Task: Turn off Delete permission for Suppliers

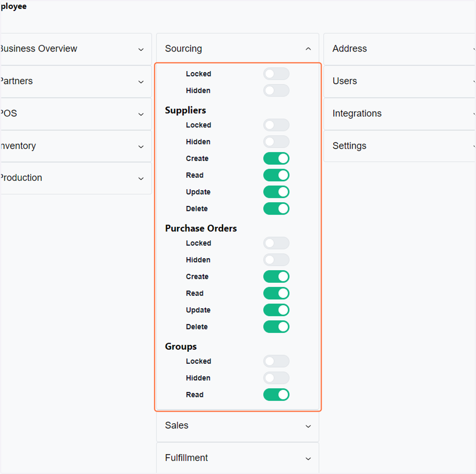Action: [x=276, y=209]
